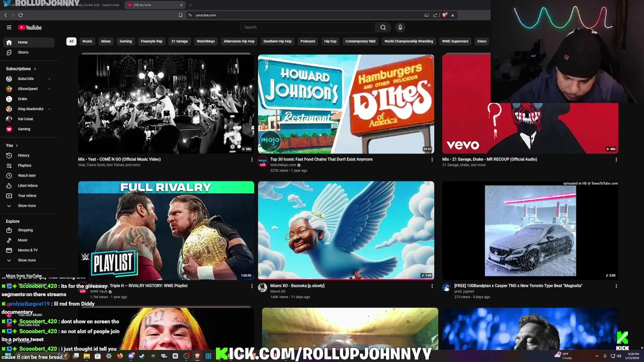Expand Show more under You section
644x362 pixels.
29,206
